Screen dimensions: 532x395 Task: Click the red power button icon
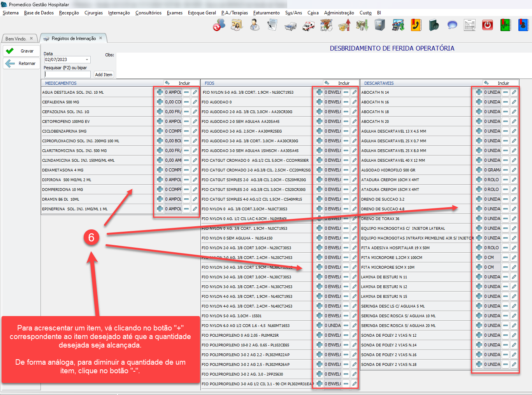pyautogui.click(x=487, y=26)
